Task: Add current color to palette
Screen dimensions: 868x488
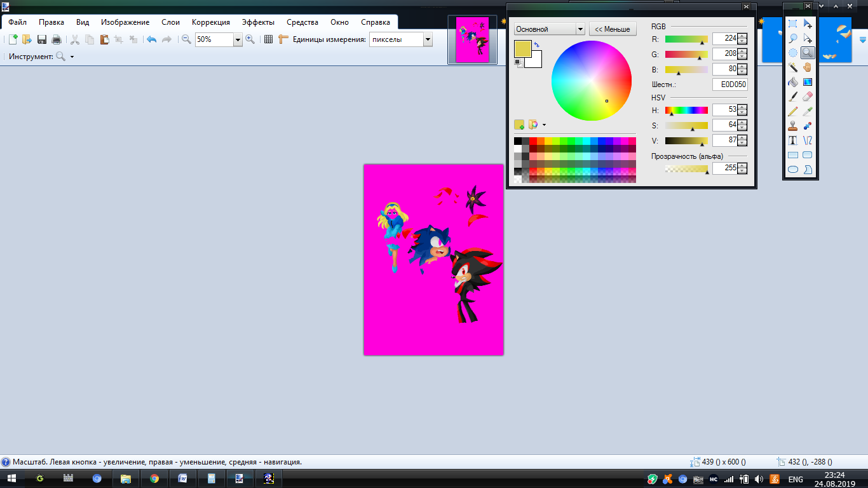Action: coord(519,125)
